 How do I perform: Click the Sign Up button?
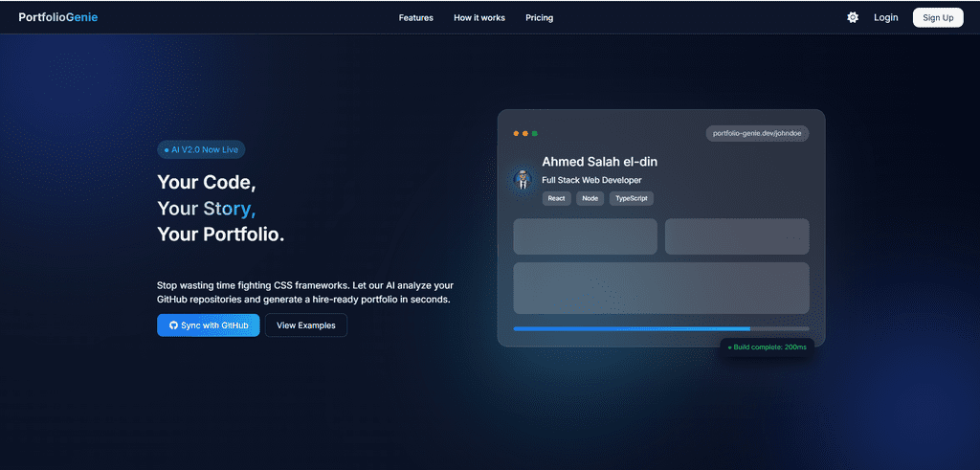point(938,17)
